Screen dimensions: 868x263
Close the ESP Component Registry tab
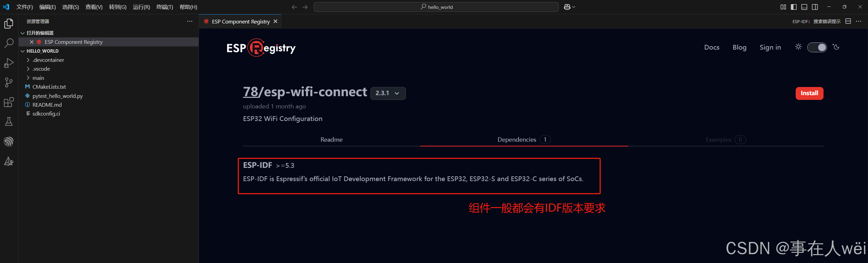275,21
